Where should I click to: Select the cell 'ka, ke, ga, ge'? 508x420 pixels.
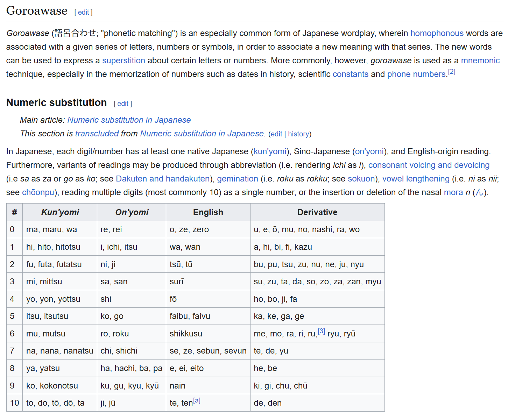click(317, 316)
